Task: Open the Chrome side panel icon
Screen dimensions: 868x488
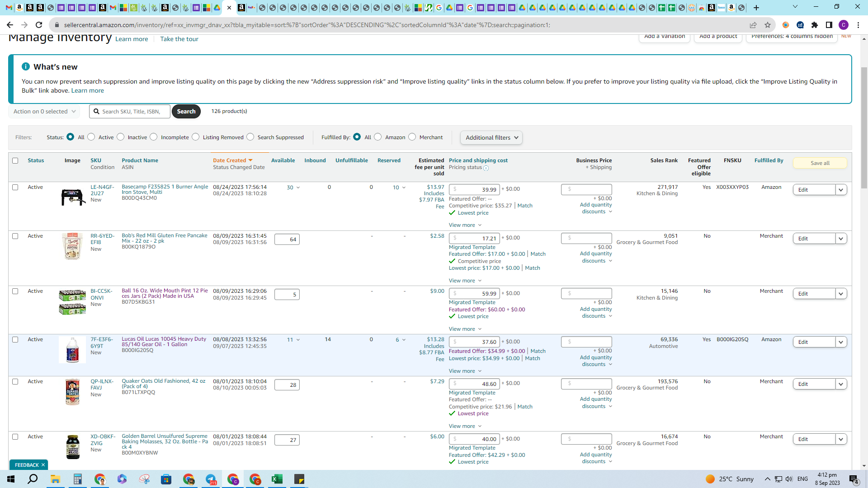Action: click(x=829, y=25)
